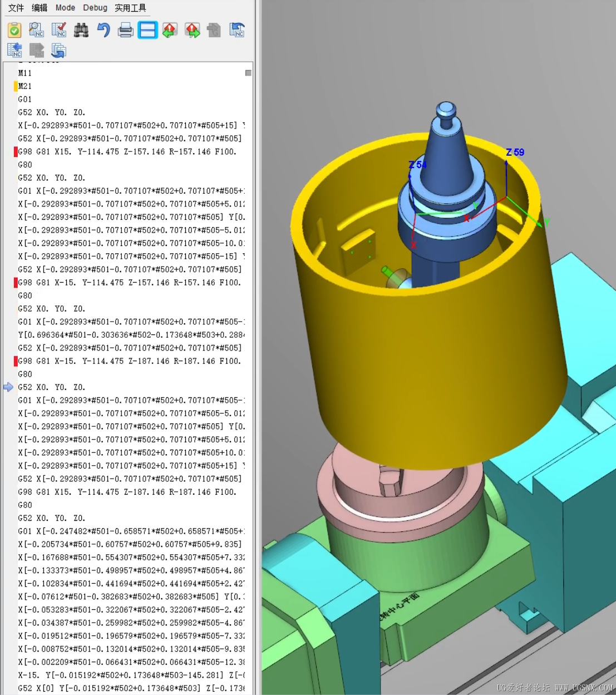The height and width of the screenshot is (695, 616).
Task: Select the G80 line in the NC code
Action: (25, 165)
